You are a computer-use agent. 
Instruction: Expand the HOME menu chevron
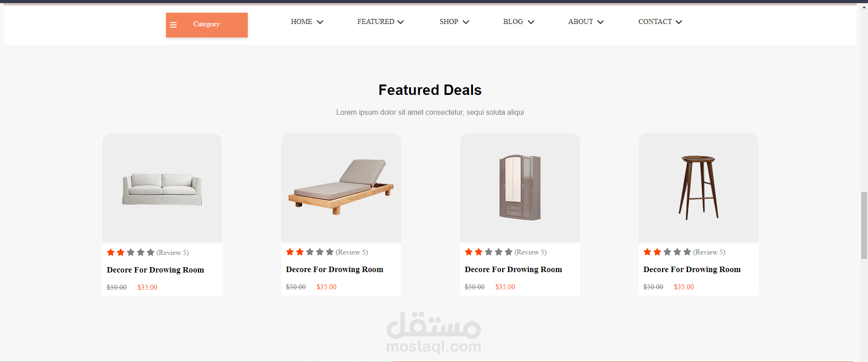click(x=320, y=22)
